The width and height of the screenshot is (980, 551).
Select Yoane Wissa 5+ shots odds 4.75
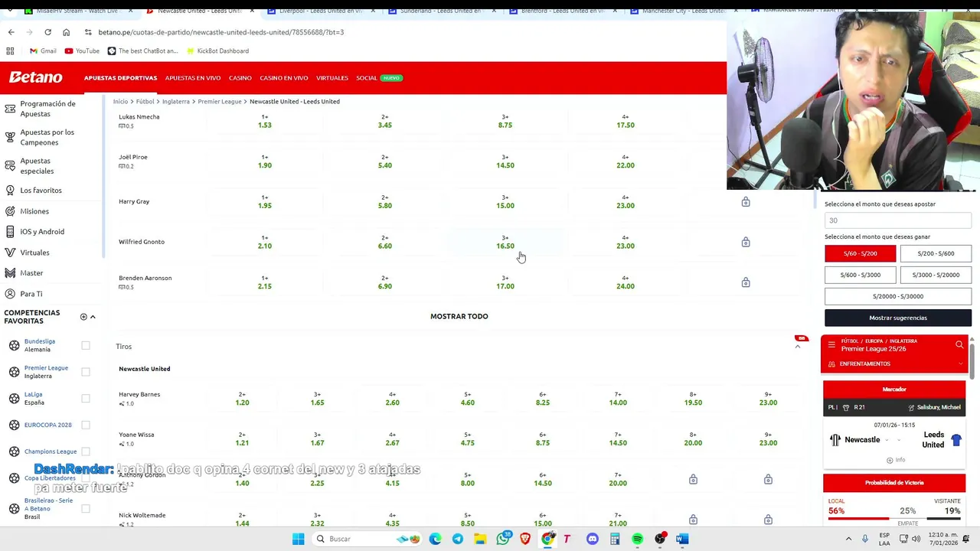468,439
